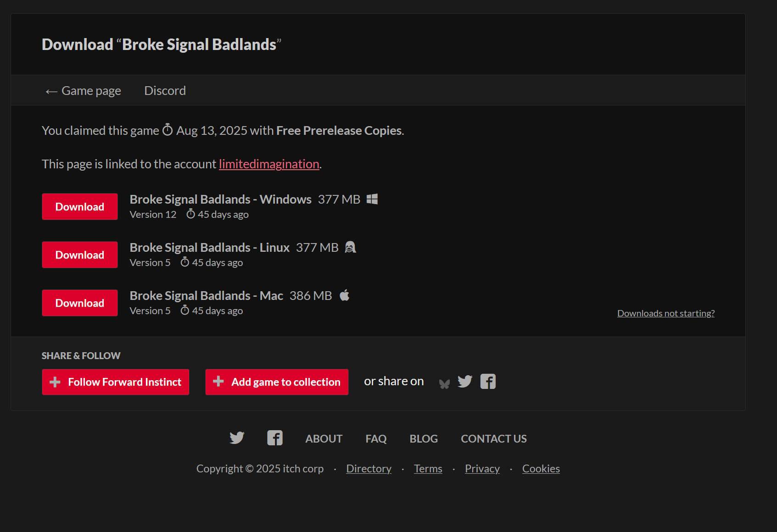Open itch.io Twitter page in footer
Screen dimensions: 777x532
coord(237,438)
